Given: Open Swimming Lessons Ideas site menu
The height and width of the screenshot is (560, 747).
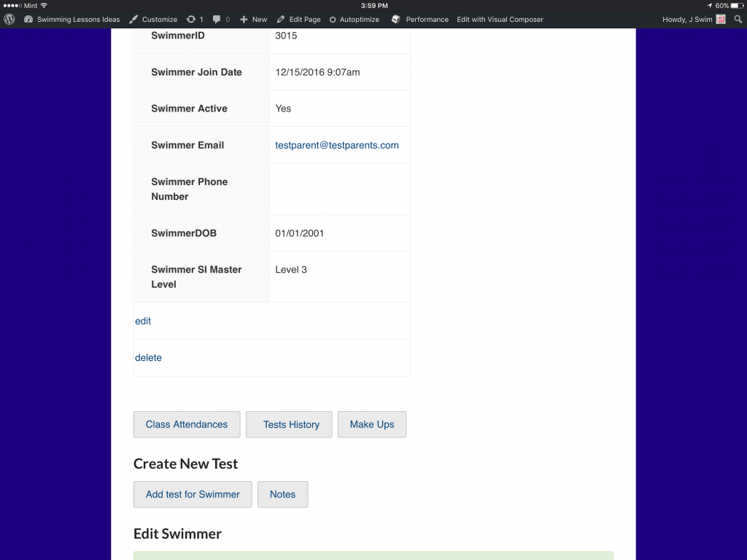Looking at the screenshot, I should pos(78,20).
